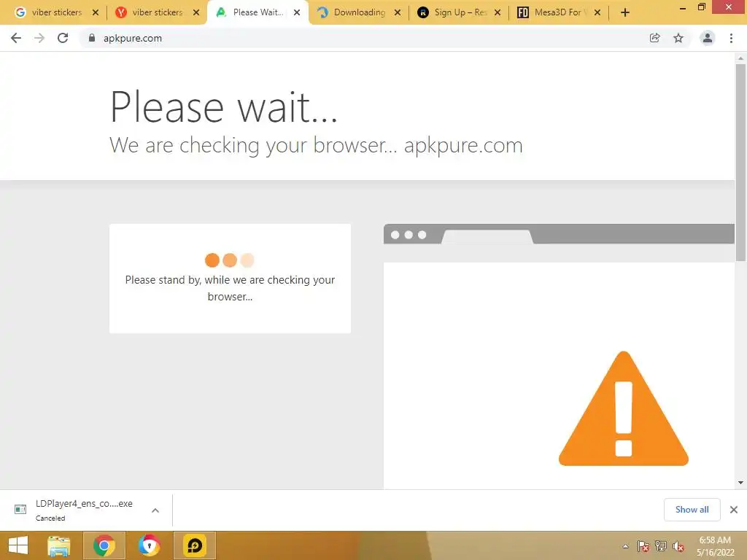Viewport: 747px width, 560px height.
Task: Close the downloads bar
Action: (734, 510)
